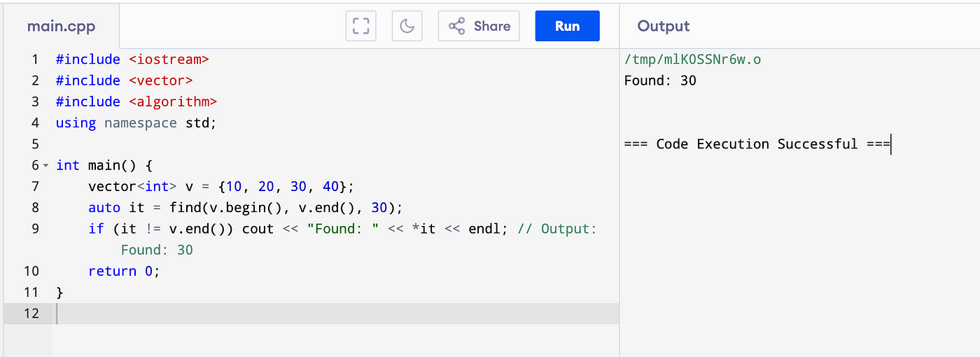This screenshot has width=980, height=357.
Task: Click the return 0 statement
Action: [x=124, y=271]
